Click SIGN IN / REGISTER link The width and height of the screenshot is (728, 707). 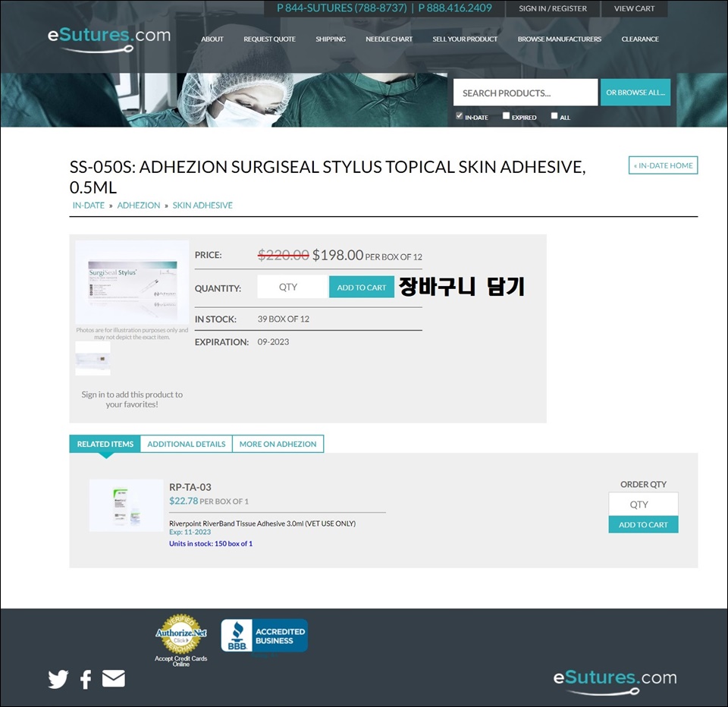pyautogui.click(x=553, y=8)
